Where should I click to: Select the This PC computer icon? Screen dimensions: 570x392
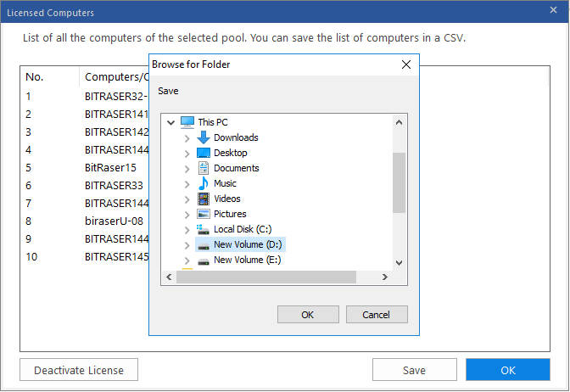click(x=187, y=122)
